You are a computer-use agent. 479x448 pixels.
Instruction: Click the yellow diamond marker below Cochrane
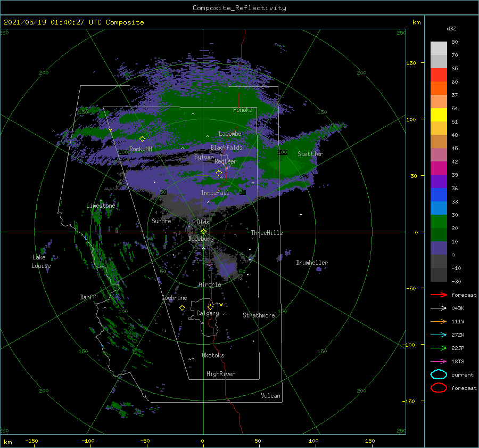(182, 308)
